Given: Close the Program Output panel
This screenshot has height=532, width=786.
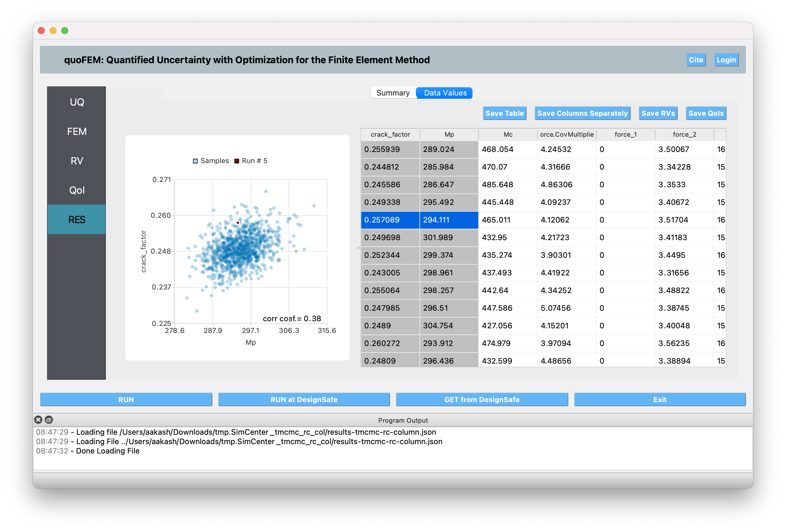Looking at the screenshot, I should click(x=38, y=420).
